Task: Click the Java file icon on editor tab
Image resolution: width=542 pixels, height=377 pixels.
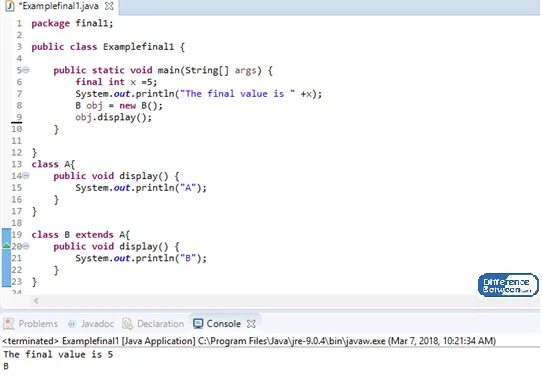Action: tap(10, 6)
